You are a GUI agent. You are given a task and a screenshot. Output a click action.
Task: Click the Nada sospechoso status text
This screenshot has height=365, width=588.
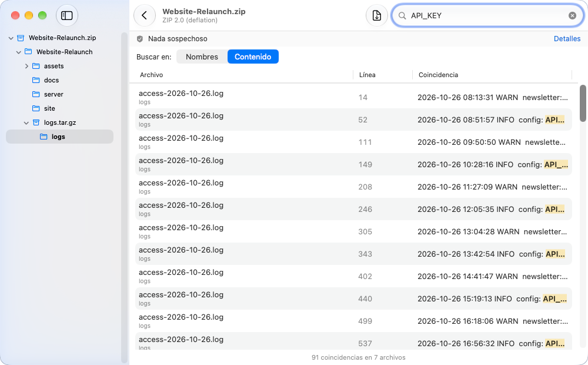coord(178,39)
